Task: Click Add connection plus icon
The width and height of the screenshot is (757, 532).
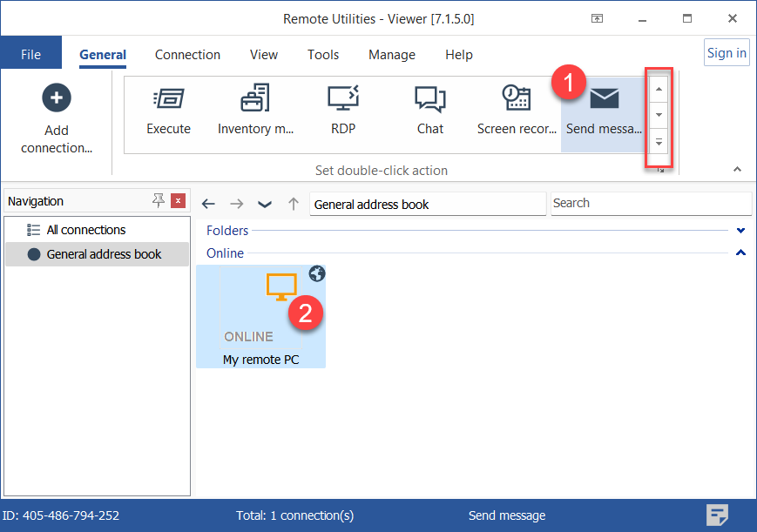Action: pos(57,98)
